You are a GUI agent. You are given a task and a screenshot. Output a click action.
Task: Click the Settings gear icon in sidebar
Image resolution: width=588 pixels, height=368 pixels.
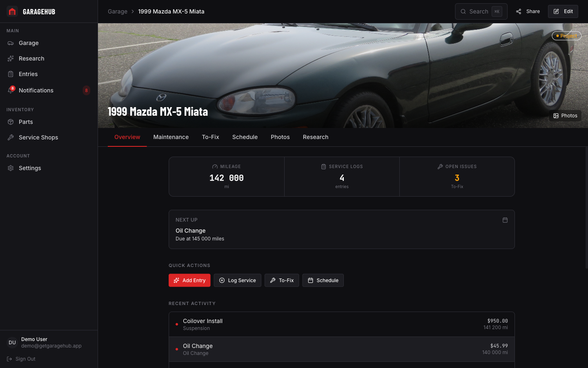(x=11, y=168)
